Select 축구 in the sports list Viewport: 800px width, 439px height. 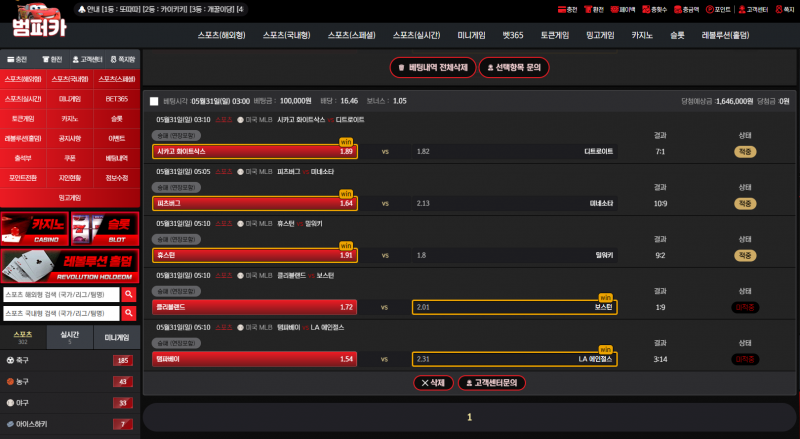point(70,360)
